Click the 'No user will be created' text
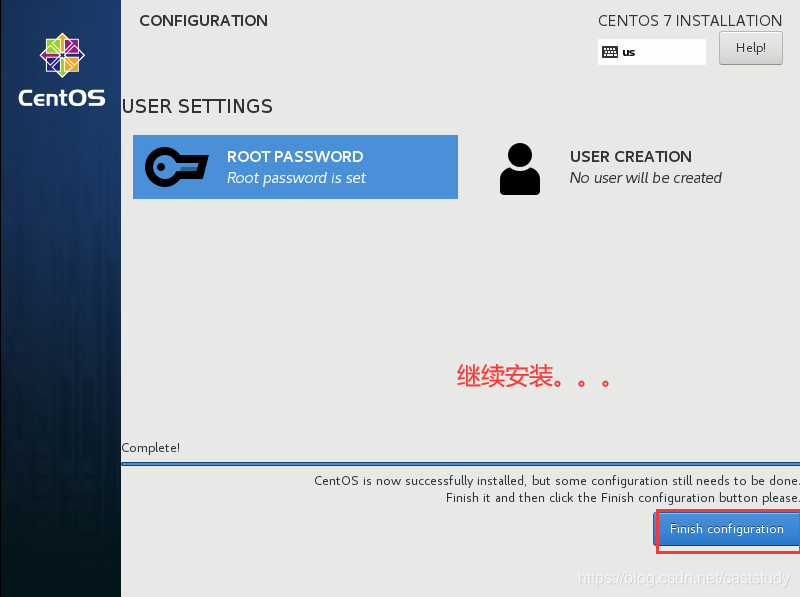 645,178
